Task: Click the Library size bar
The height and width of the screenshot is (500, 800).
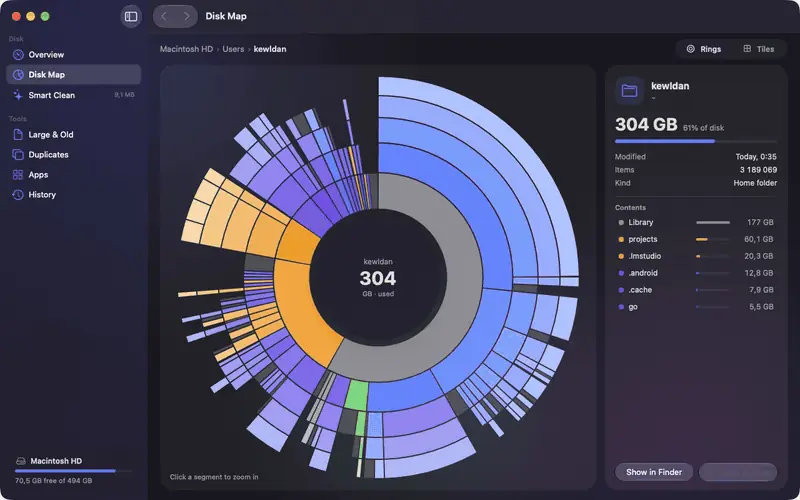Action: (713, 222)
